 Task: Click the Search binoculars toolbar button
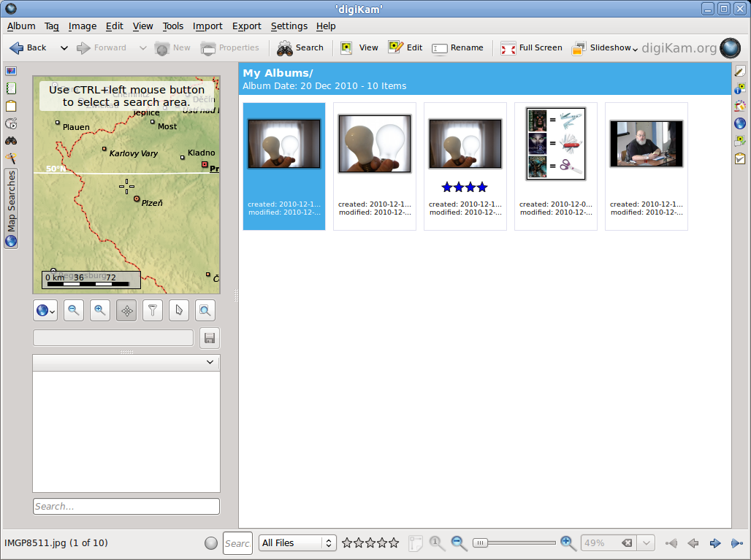[x=300, y=47]
